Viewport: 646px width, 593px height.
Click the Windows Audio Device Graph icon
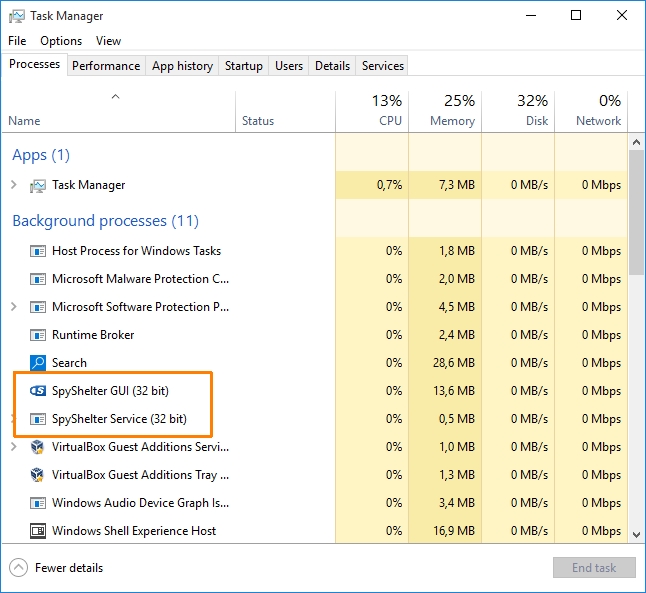38,503
